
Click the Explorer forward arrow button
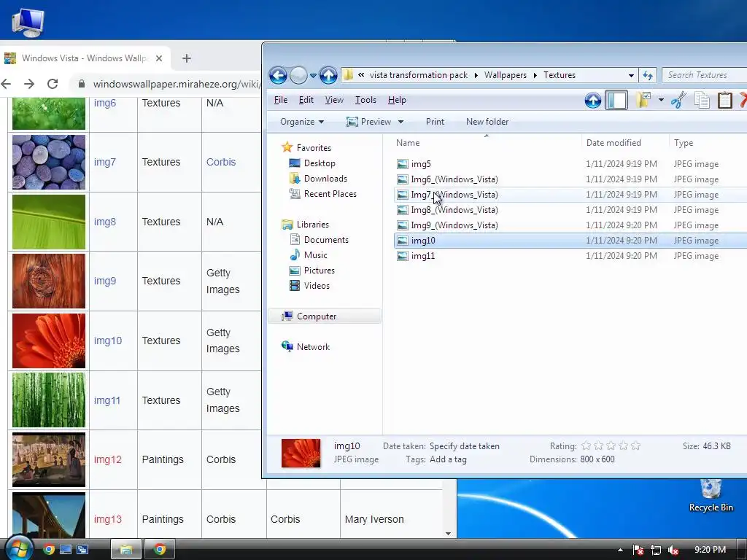(x=298, y=75)
